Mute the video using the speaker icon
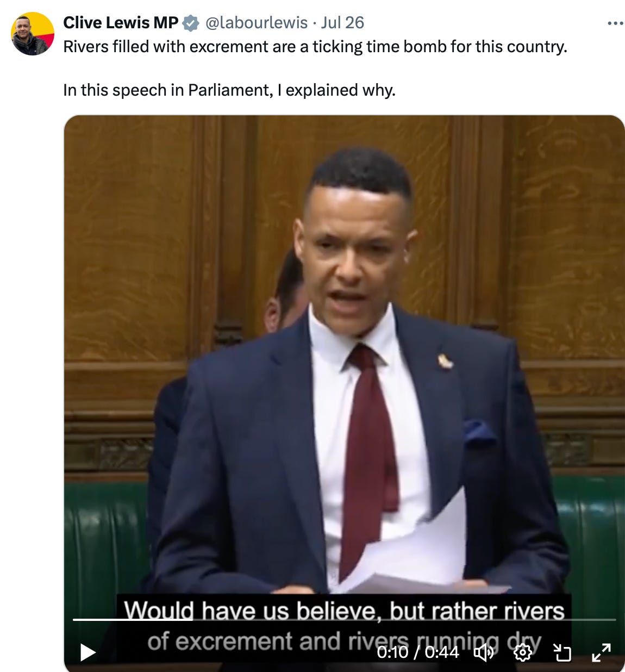625x672 pixels. 484,652
